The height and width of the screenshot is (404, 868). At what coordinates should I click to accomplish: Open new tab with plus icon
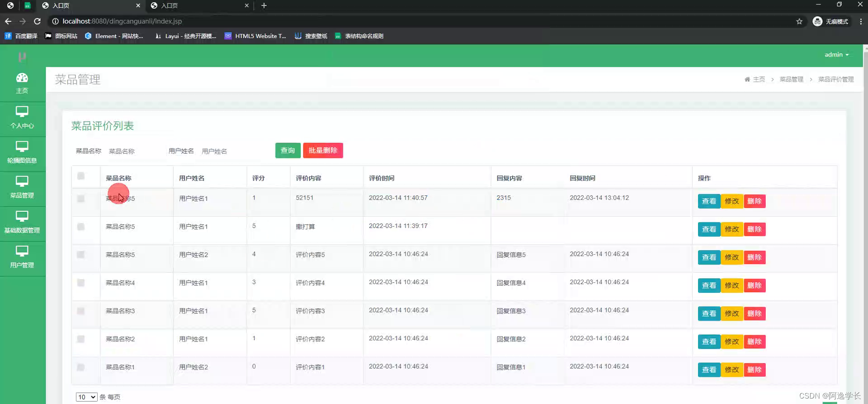[264, 5]
